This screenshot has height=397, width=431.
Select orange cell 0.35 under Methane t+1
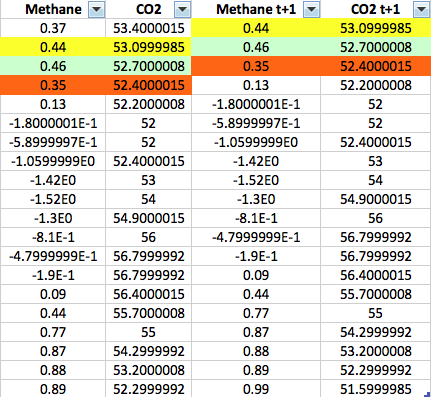point(256,66)
